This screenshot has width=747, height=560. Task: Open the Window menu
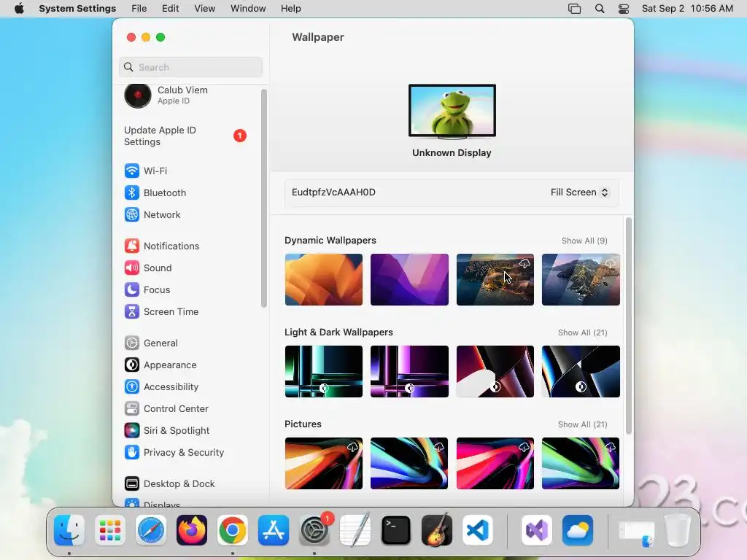click(248, 9)
